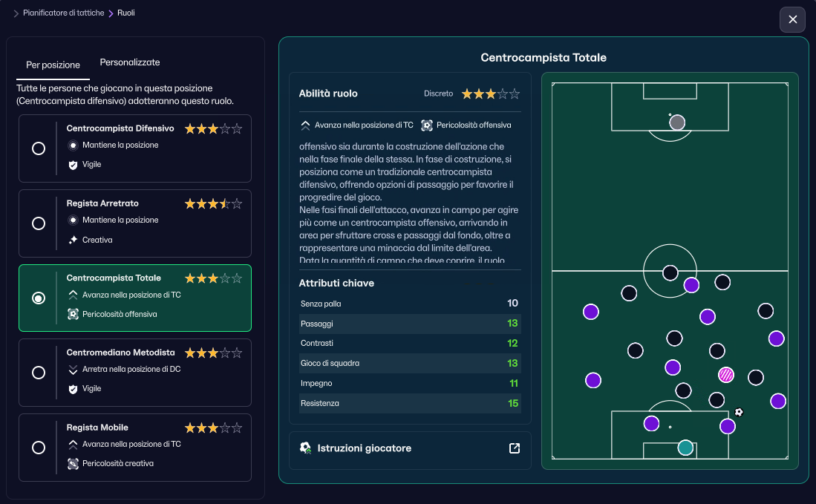This screenshot has height=504, width=816.
Task: Click the Abilità ruolo star rating
Action: pos(490,94)
